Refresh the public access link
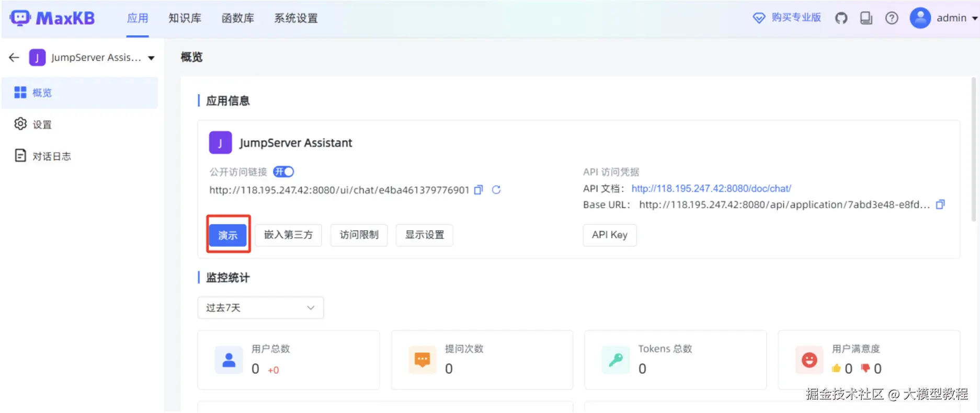The image size is (980, 413). pyautogui.click(x=496, y=190)
